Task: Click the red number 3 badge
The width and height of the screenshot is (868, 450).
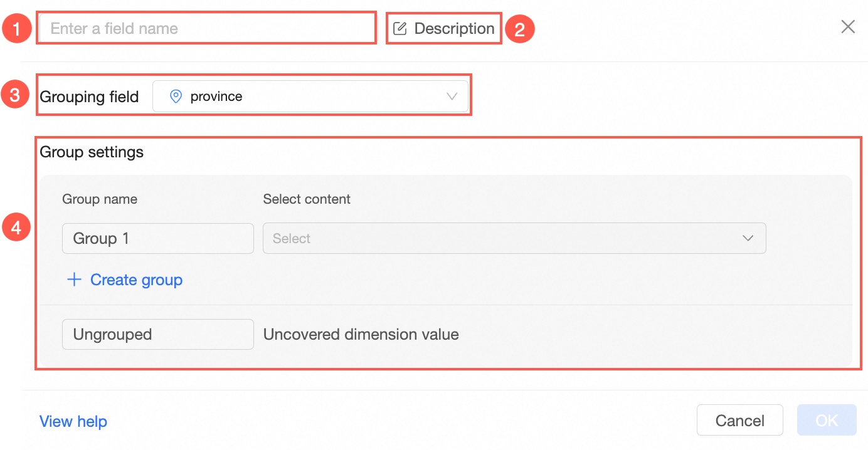Action: pyautogui.click(x=17, y=97)
